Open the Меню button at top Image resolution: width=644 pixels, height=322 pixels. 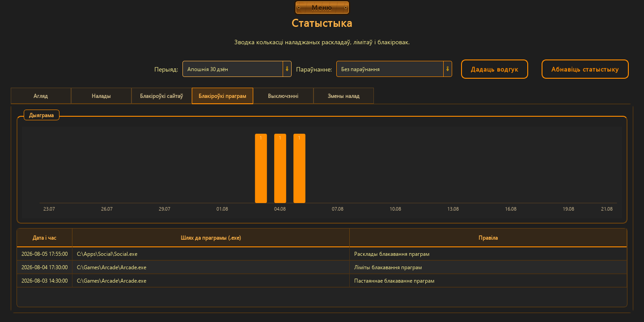click(x=322, y=8)
